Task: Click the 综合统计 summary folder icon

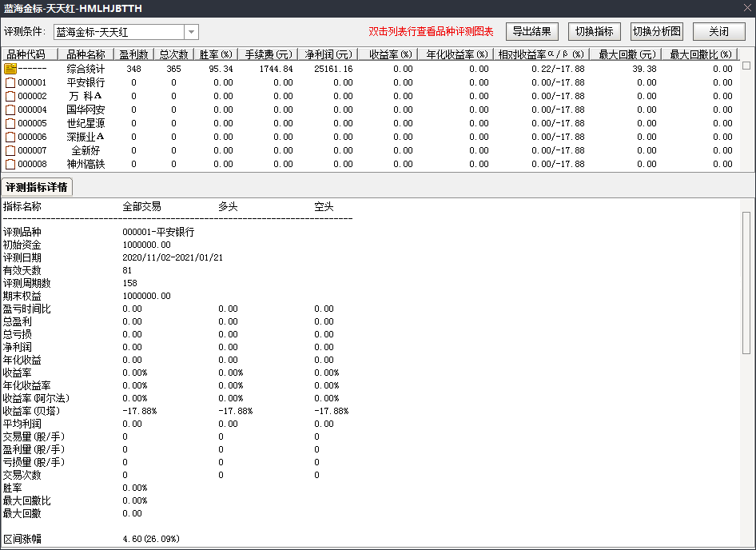Action: pos(10,69)
